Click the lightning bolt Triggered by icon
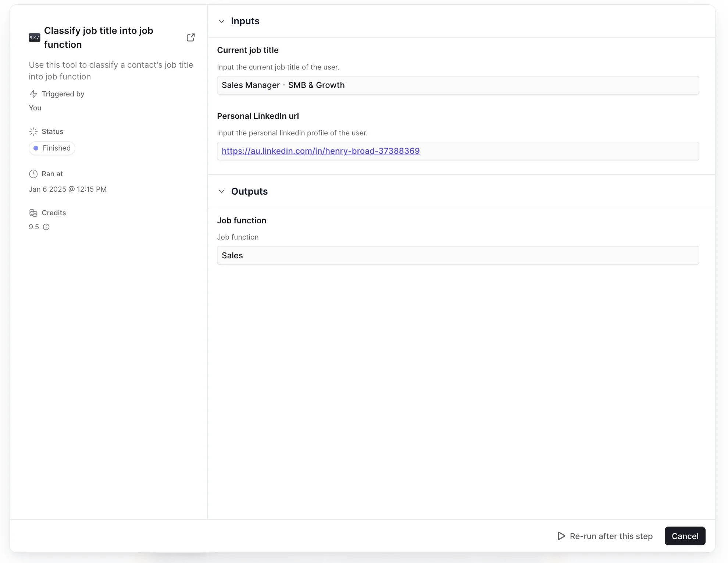728x563 pixels. (33, 94)
